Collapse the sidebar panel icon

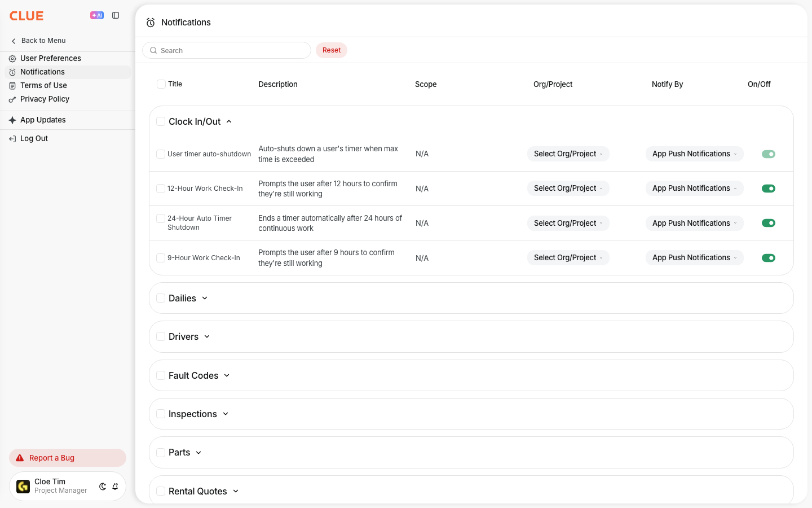[116, 15]
